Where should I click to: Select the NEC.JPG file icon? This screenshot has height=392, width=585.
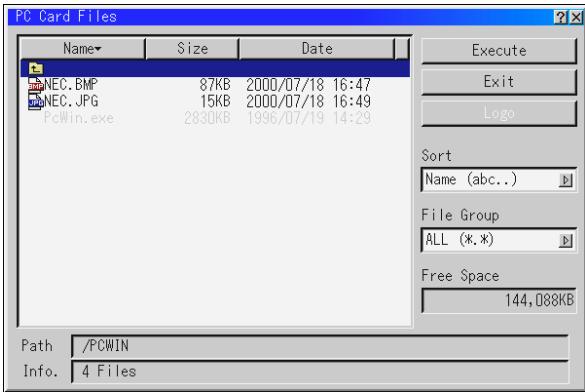coord(36,101)
